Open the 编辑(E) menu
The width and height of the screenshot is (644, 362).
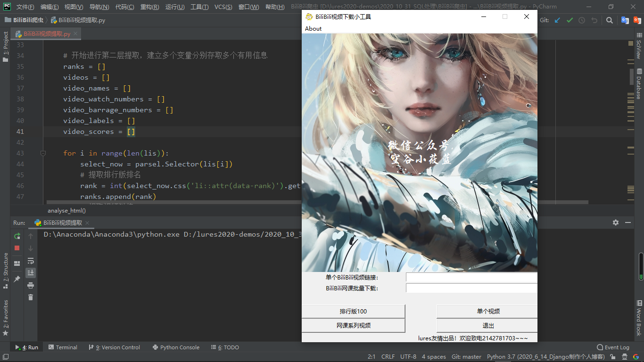coord(50,7)
